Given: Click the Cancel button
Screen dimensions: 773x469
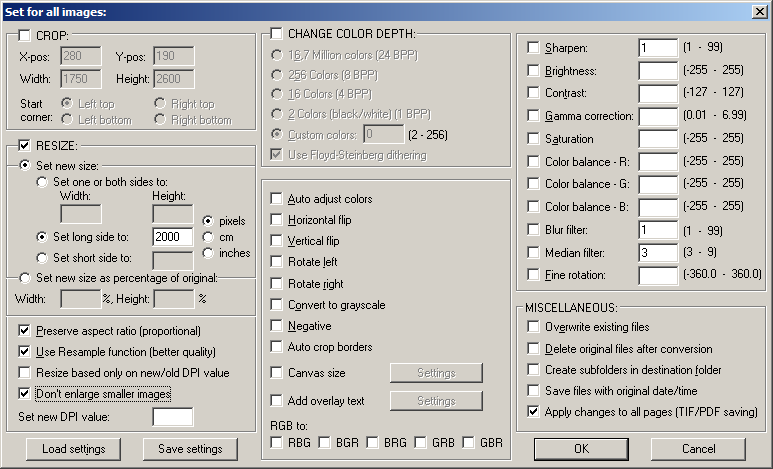Looking at the screenshot, I should pyautogui.click(x=698, y=449).
